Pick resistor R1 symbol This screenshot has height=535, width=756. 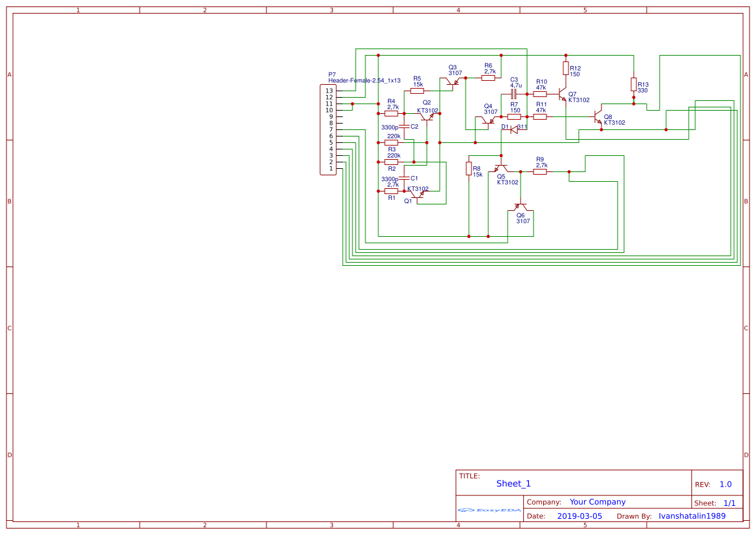pyautogui.click(x=391, y=191)
